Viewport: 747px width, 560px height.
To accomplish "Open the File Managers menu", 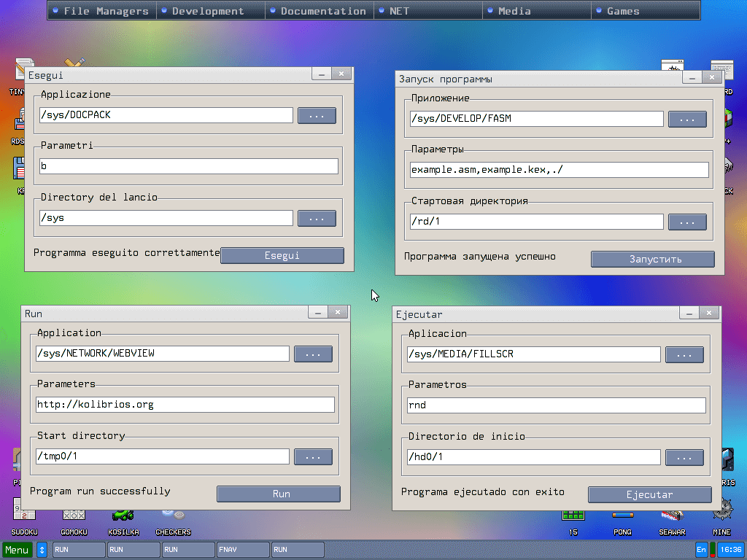I will click(101, 10).
